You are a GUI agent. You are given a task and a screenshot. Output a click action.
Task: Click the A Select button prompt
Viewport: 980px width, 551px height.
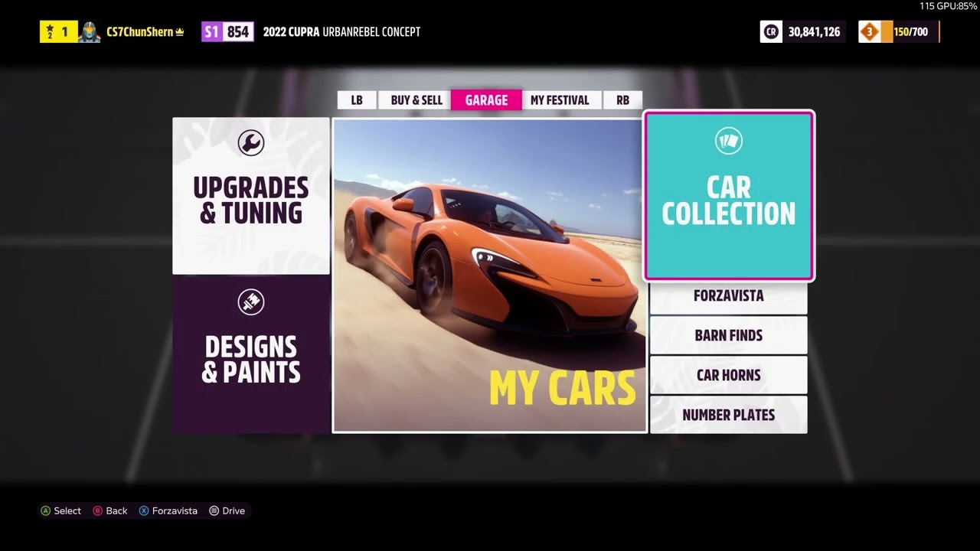coord(60,510)
